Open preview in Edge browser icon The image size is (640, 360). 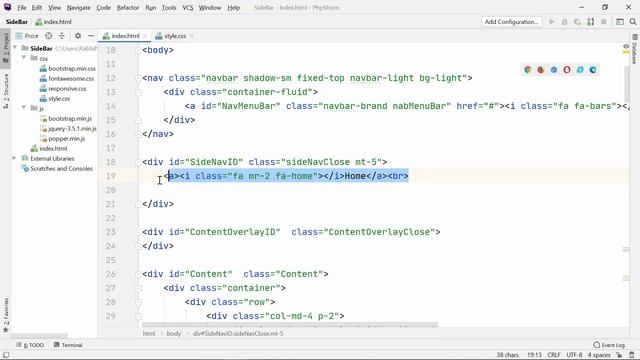pyautogui.click(x=593, y=70)
